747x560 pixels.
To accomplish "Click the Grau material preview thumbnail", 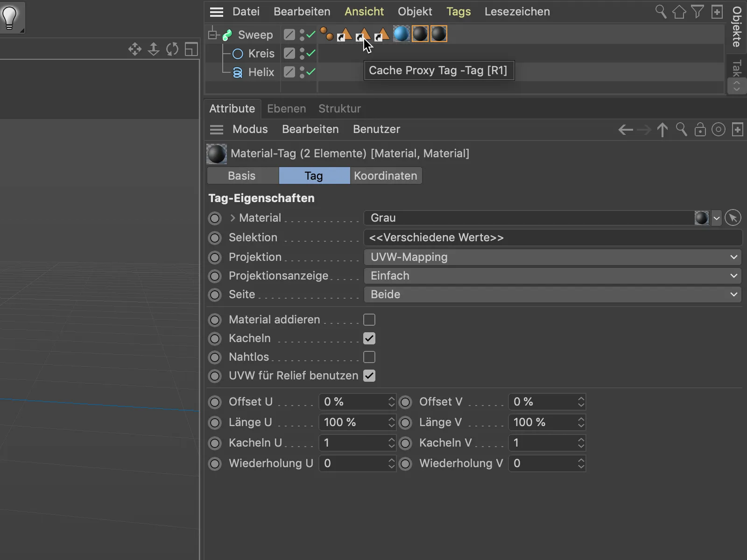I will [702, 218].
